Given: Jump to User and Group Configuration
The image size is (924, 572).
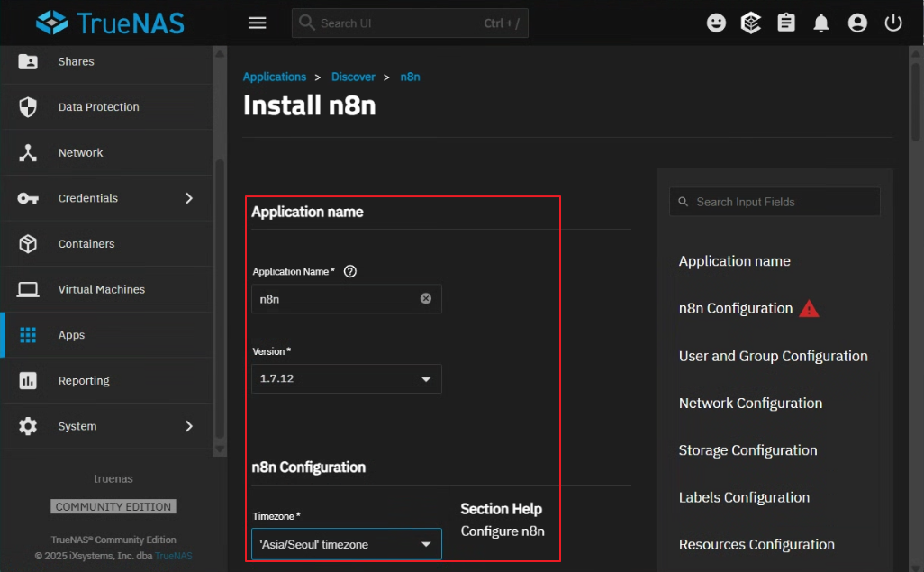Looking at the screenshot, I should pyautogui.click(x=773, y=356).
